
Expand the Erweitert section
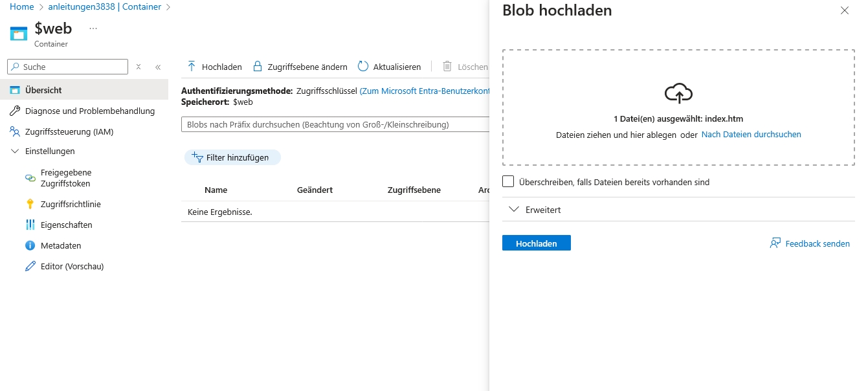pos(515,210)
